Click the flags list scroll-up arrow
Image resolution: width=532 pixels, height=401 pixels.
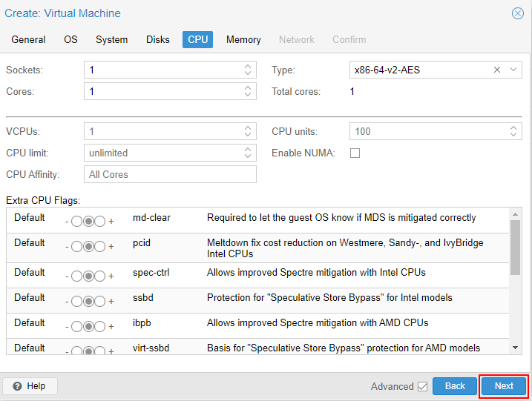pyautogui.click(x=515, y=214)
